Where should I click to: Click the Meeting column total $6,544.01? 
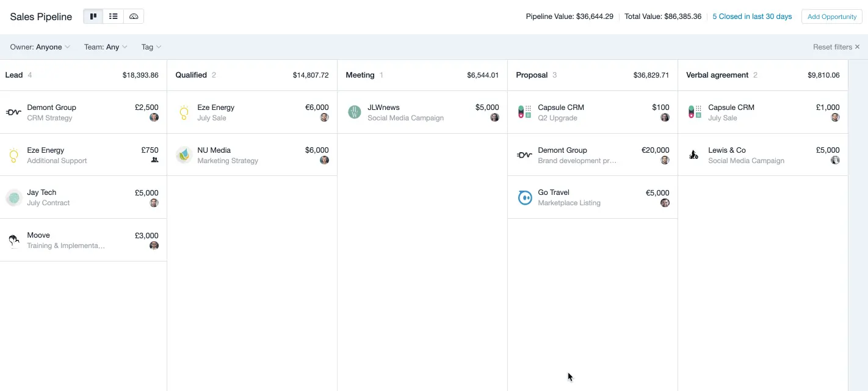point(483,75)
